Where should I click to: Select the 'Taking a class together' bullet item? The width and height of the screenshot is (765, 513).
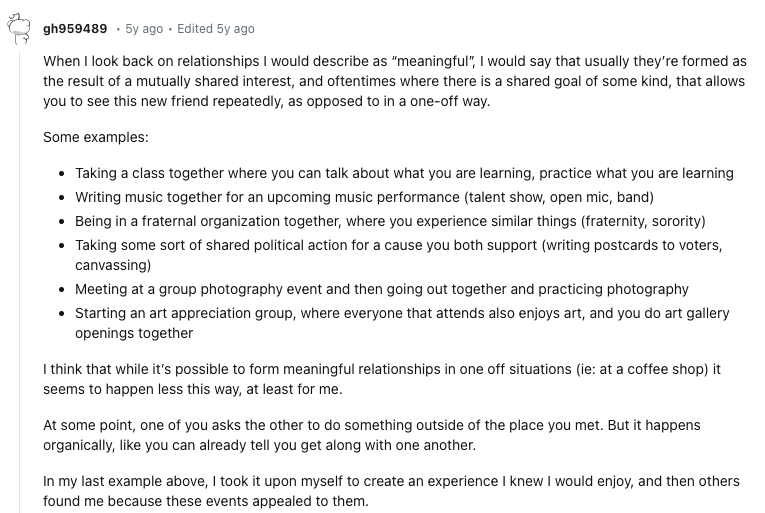click(404, 173)
